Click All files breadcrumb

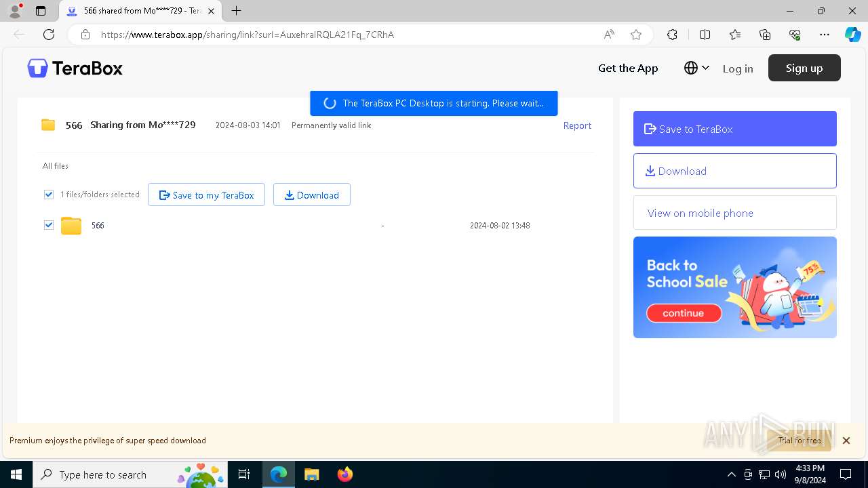(56, 166)
